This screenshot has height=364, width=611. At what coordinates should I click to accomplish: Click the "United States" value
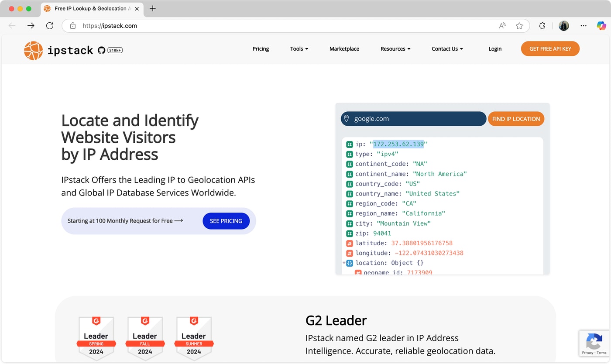click(x=433, y=194)
